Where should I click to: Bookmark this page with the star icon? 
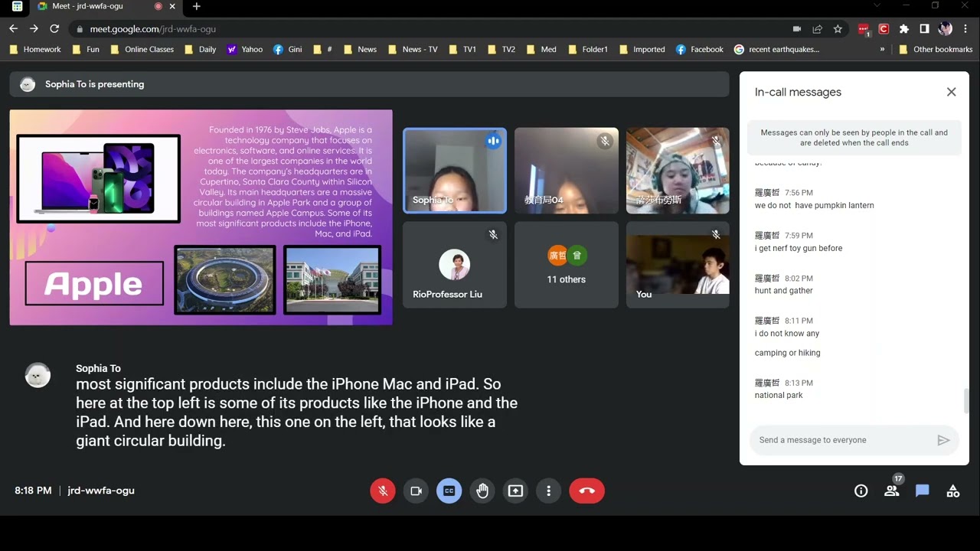tap(838, 29)
